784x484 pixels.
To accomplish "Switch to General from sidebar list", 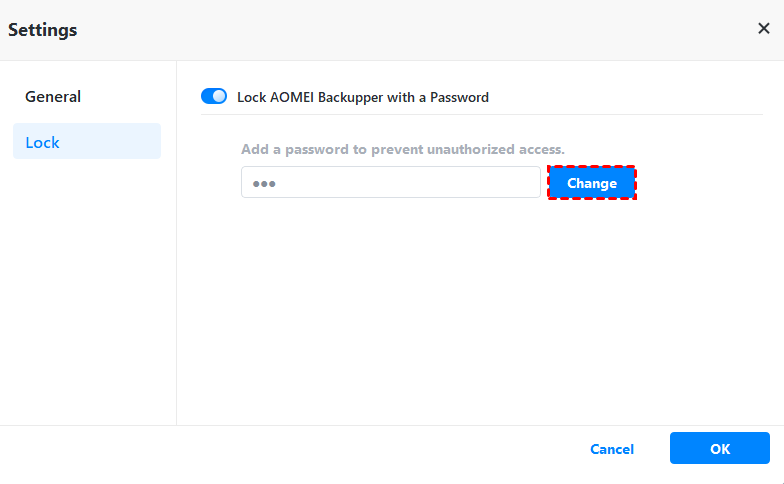I will coord(53,97).
